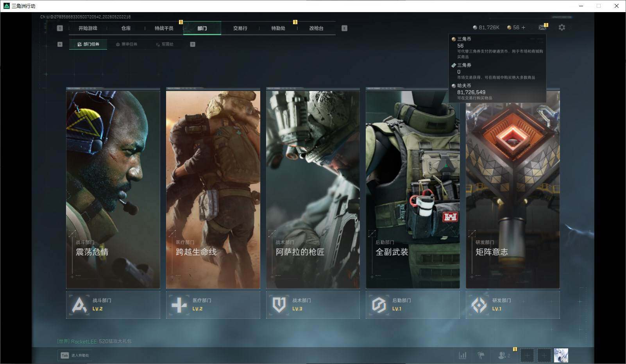Open the player avatar thumbnail
626x364 pixels.
[561, 355]
